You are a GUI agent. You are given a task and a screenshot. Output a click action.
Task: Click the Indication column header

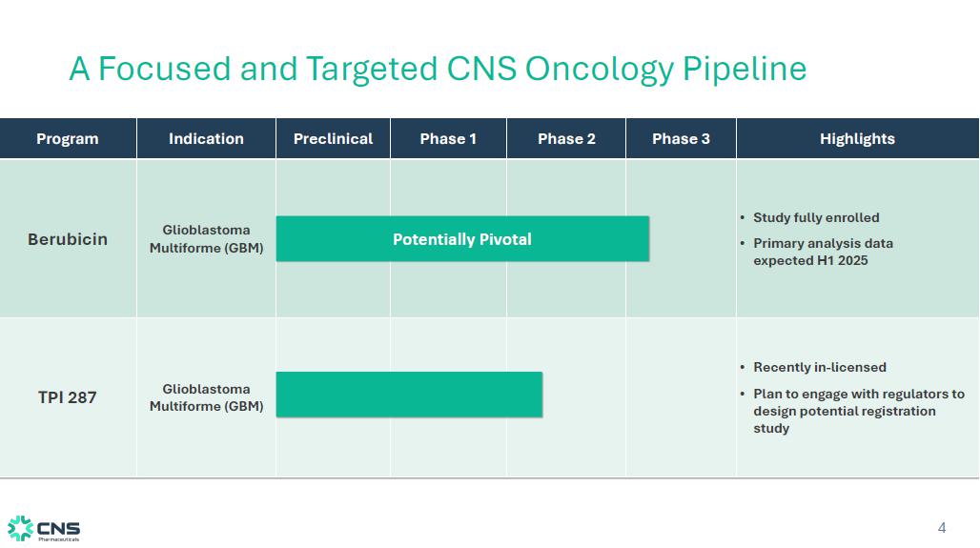[206, 139]
